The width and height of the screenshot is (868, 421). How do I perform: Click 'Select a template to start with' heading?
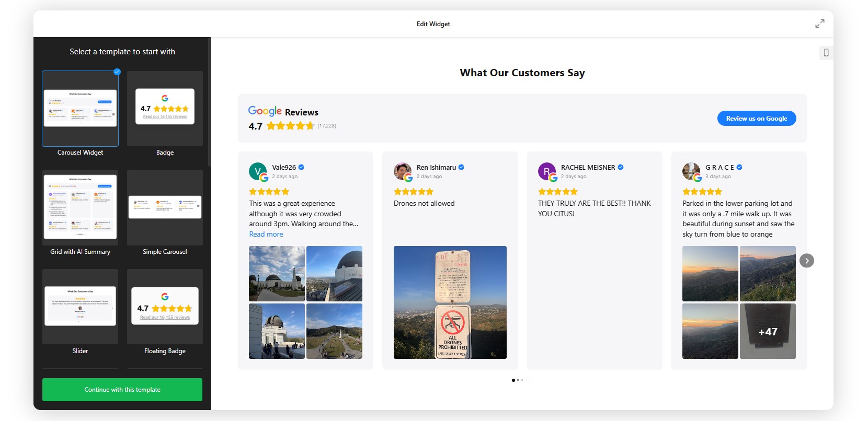(x=122, y=52)
